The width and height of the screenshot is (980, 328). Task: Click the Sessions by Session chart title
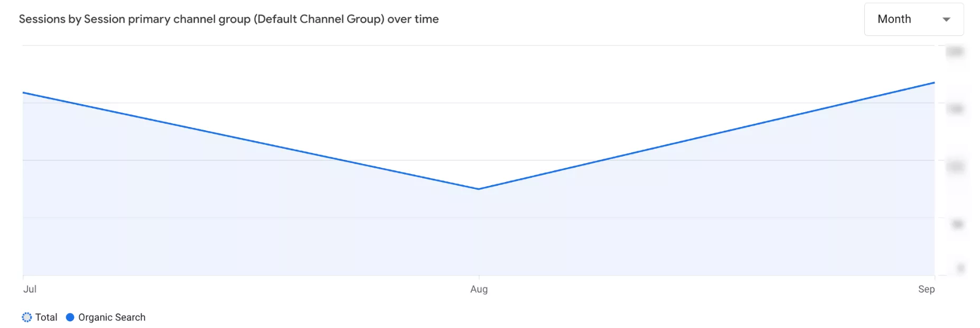click(229, 20)
